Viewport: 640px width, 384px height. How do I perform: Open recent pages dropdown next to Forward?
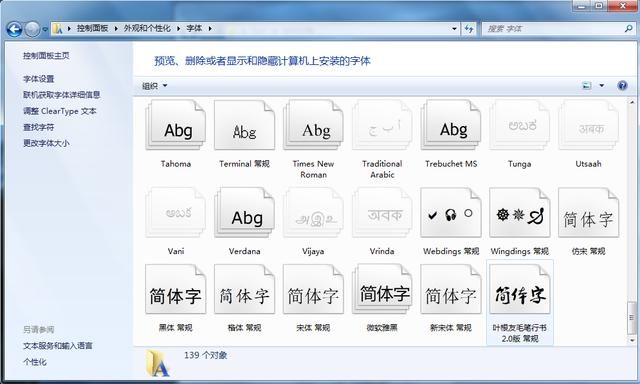(x=45, y=29)
